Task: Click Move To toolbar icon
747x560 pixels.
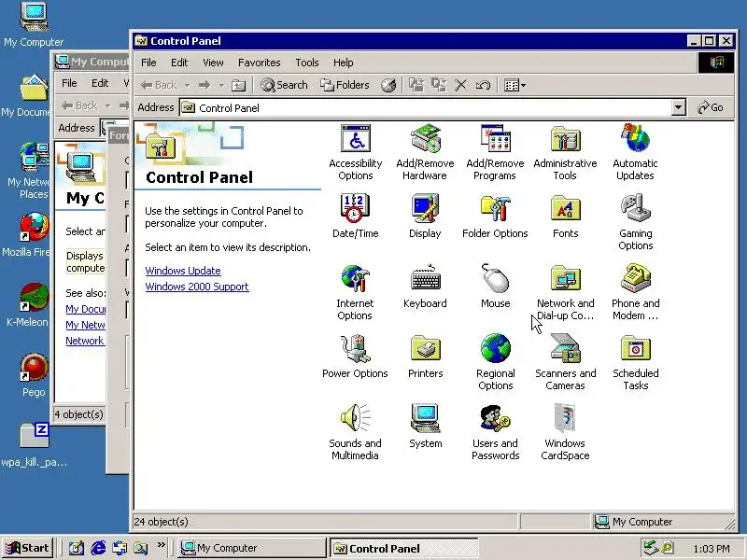Action: click(416, 85)
